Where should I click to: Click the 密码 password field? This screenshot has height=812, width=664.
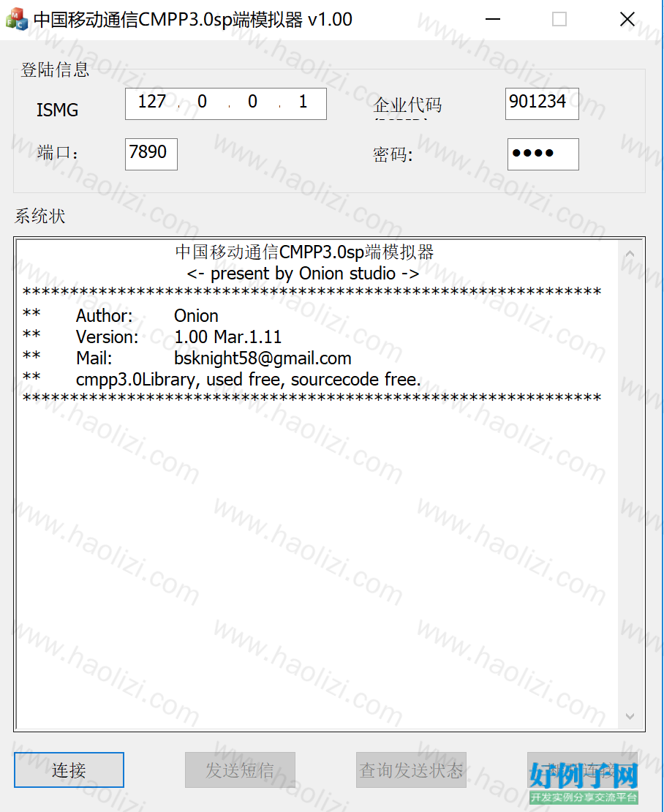[543, 154]
